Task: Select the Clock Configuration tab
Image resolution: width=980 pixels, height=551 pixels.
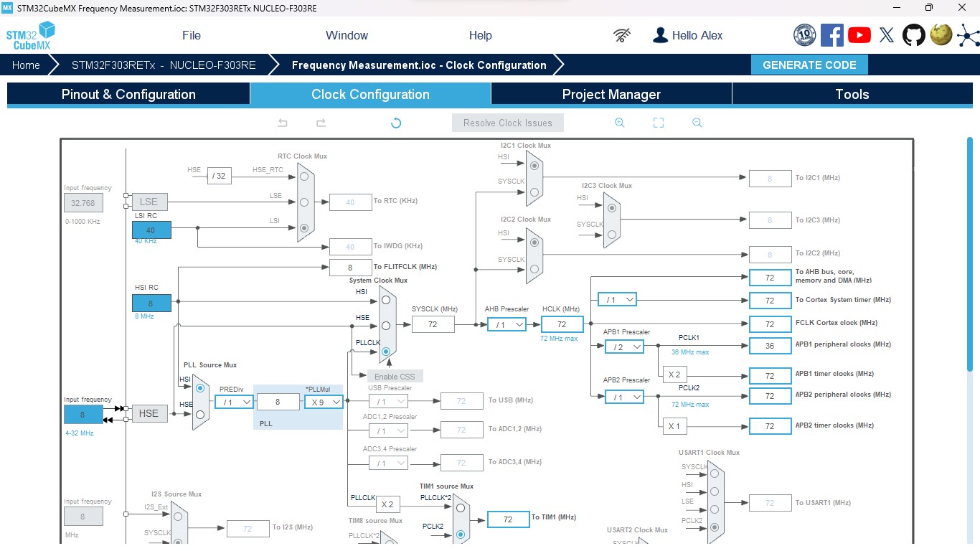Action: 370,94
